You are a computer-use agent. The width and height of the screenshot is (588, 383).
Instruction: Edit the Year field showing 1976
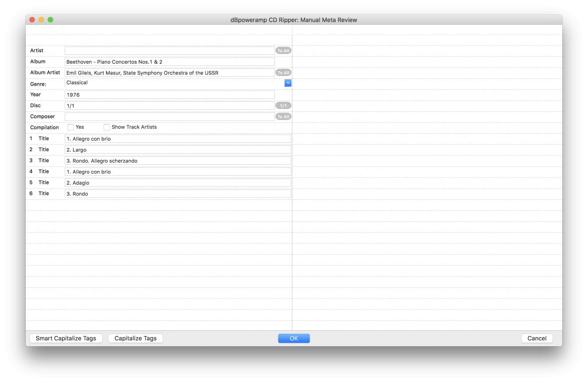click(170, 94)
